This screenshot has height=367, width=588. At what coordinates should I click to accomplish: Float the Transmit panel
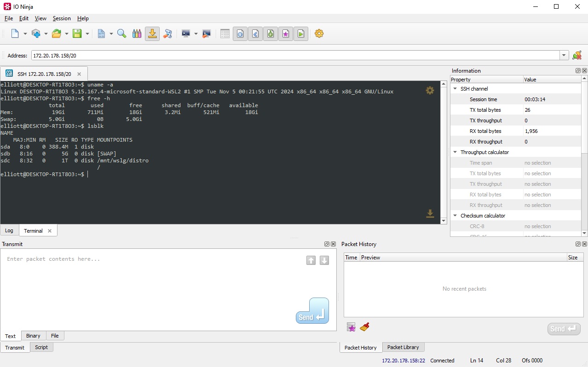point(327,244)
